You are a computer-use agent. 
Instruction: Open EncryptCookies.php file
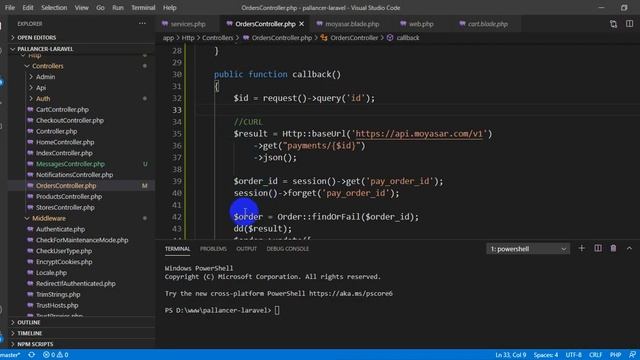click(x=64, y=262)
